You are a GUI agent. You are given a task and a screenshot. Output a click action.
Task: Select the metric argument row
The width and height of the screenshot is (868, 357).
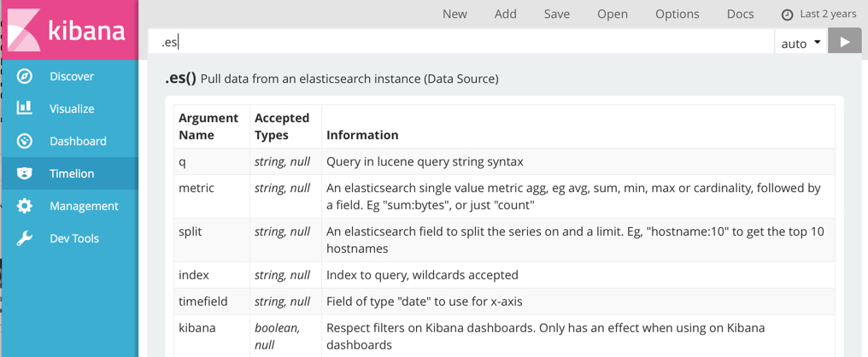196,188
